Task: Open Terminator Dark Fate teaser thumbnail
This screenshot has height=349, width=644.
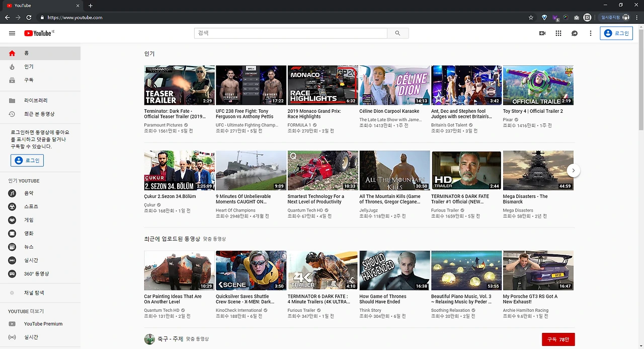Action: tap(179, 85)
